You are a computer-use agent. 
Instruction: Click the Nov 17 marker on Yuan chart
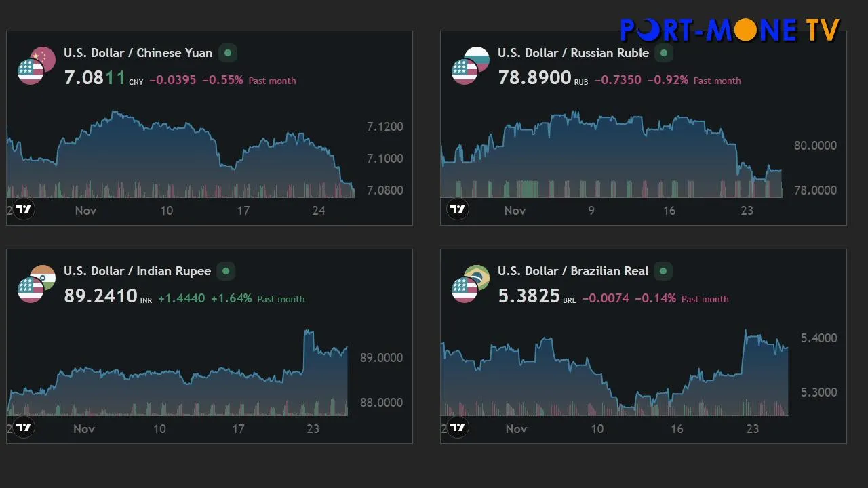click(x=243, y=211)
